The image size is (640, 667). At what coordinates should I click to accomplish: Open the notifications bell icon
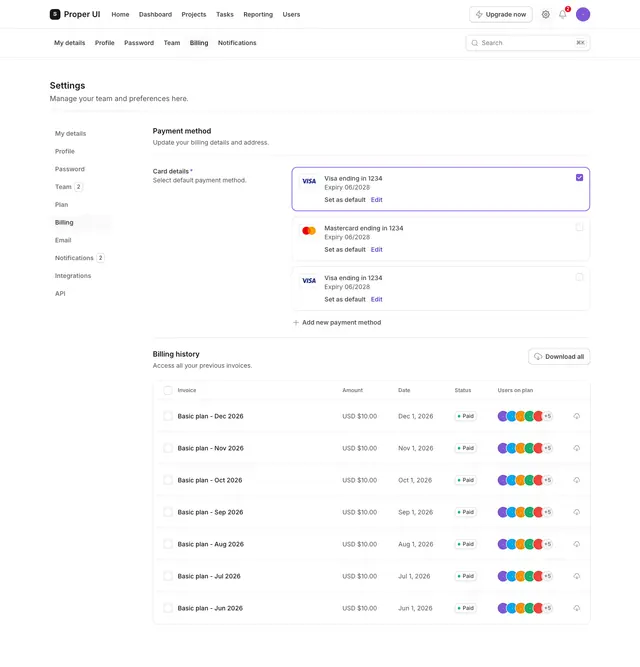563,14
